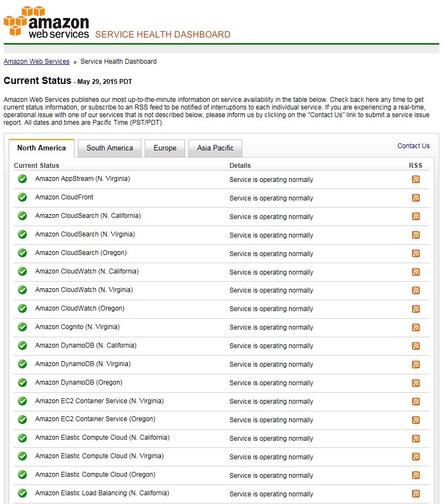Open RSS feed for EC2 Container Service (N. Virginia)
This screenshot has height=504, width=442.
[416, 402]
